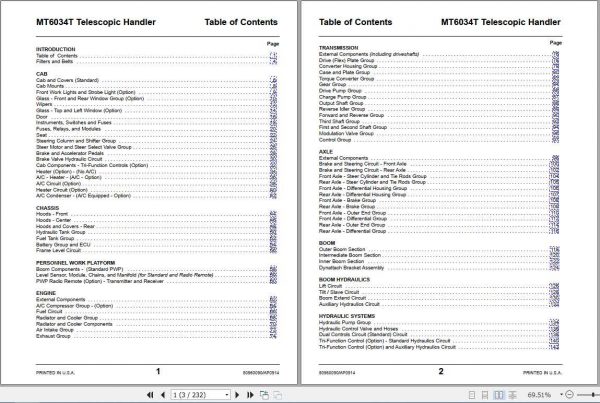
Task: Click the zoom slider handle
Action: (x=593, y=394)
